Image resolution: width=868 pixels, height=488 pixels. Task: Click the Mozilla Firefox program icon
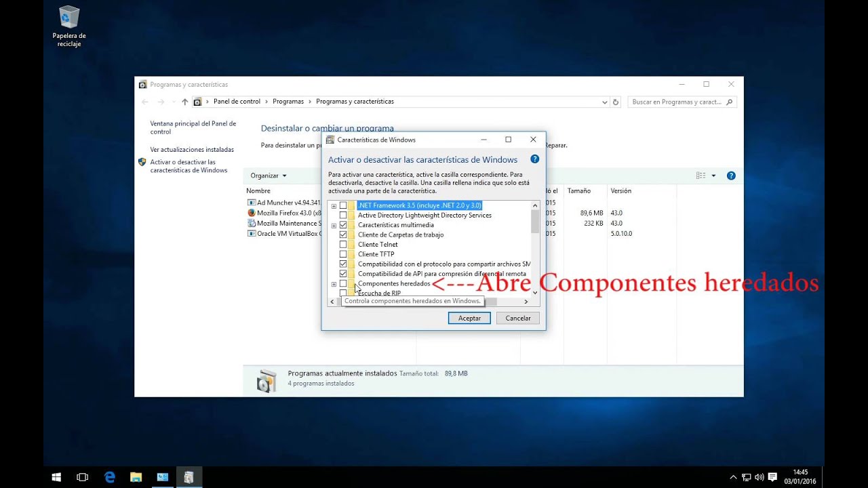[x=251, y=213]
